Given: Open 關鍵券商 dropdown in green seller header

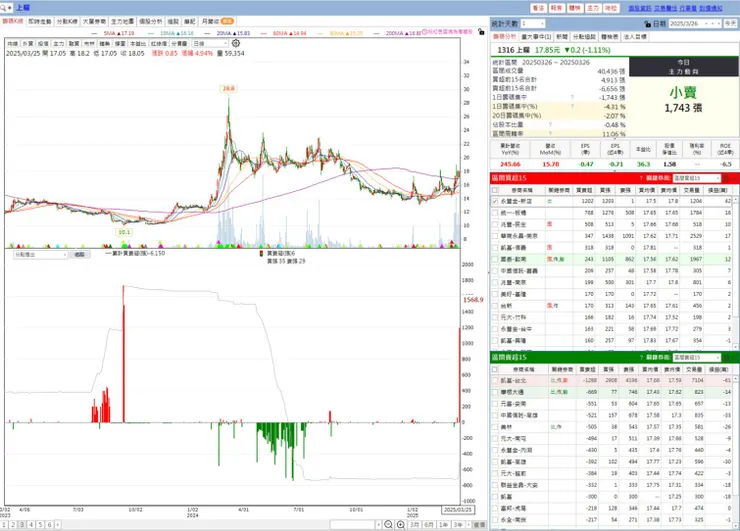Looking at the screenshot, I should coord(697,357).
